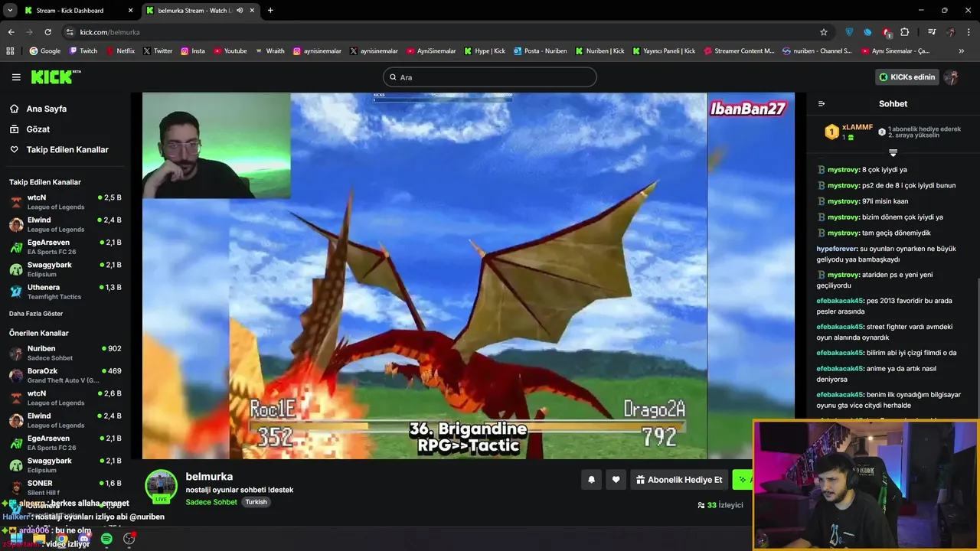This screenshot has height=551, width=980.
Task: Open the Chrome profile avatar
Action: pos(951,32)
